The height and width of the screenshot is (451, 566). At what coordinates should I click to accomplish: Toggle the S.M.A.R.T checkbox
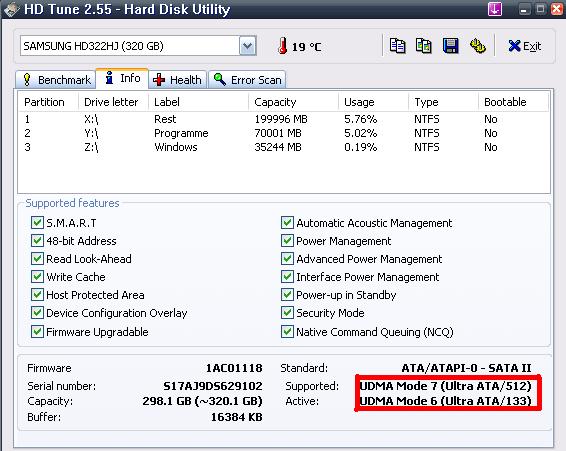(37, 222)
